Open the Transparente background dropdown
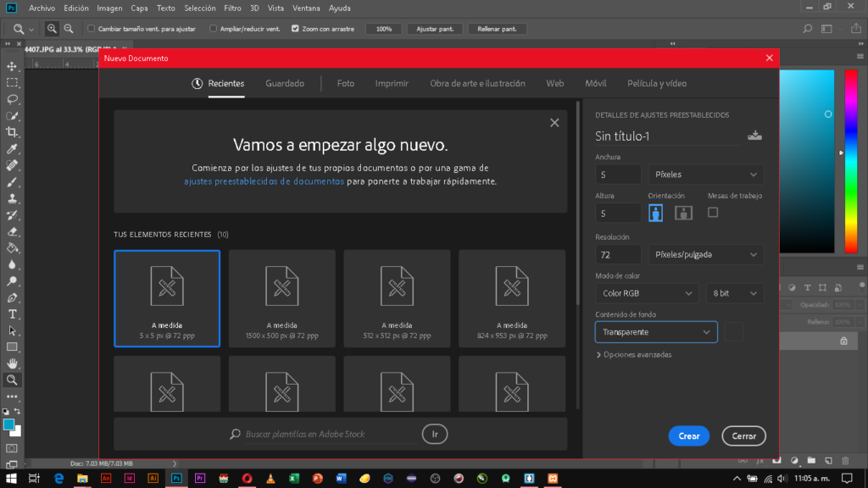 tap(656, 332)
